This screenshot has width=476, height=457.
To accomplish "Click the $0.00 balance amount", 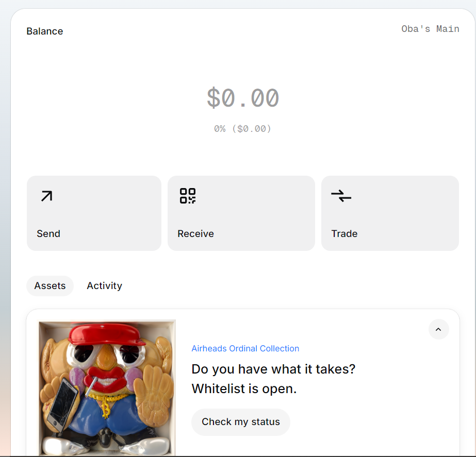I will tap(243, 98).
